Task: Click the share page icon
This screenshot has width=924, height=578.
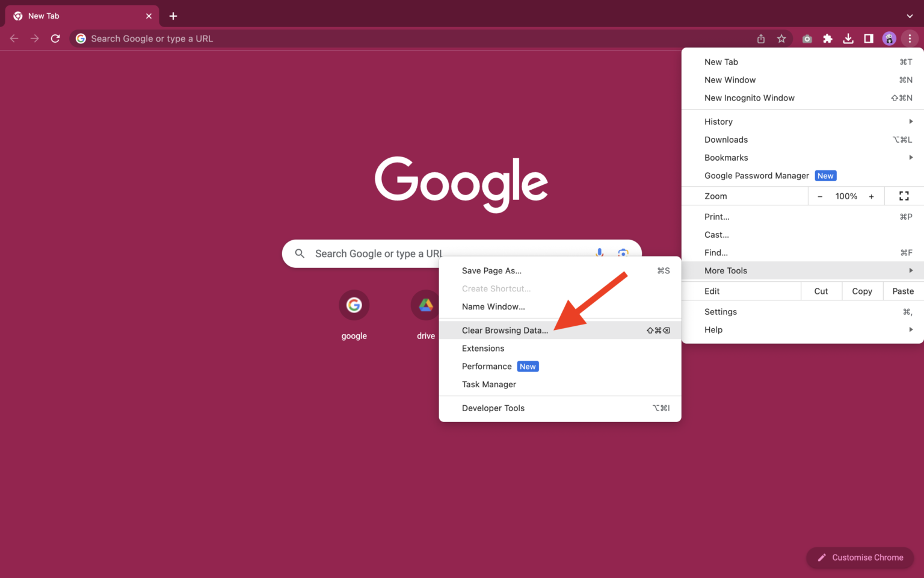Action: (761, 39)
